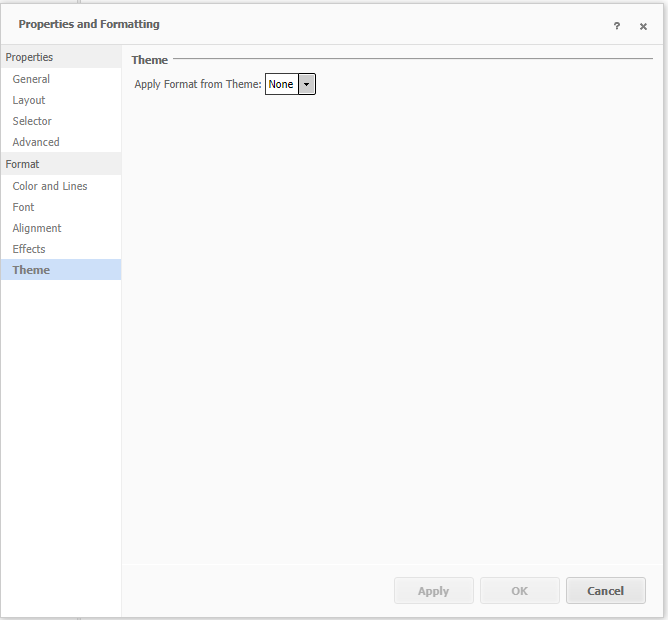The image size is (668, 620).
Task: Click the Apply Format from Theme label
Action: (x=198, y=84)
